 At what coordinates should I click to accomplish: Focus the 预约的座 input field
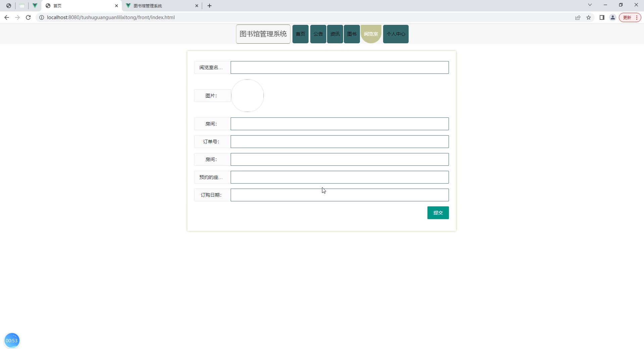339,177
